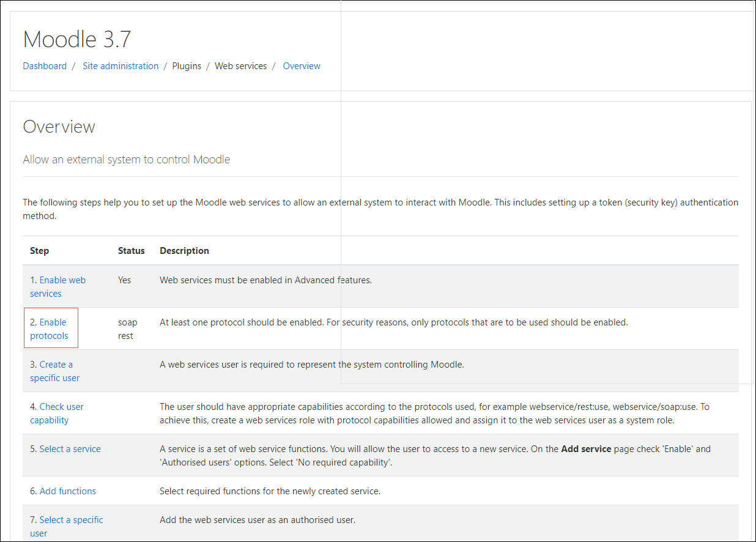Click description 'At least one protocol should be enabled'
Screen dimensions: 756x542
coord(394,322)
